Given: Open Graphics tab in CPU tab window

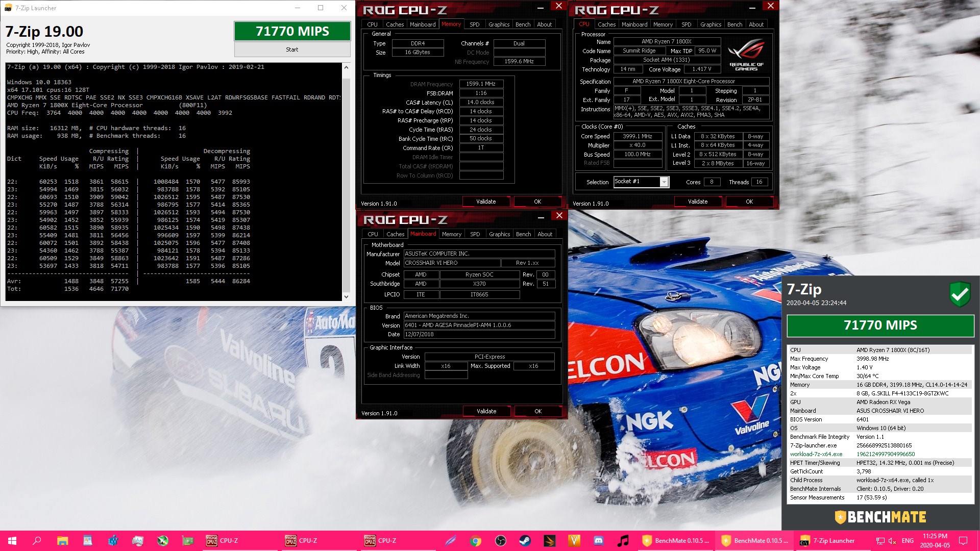Looking at the screenshot, I should 710,24.
